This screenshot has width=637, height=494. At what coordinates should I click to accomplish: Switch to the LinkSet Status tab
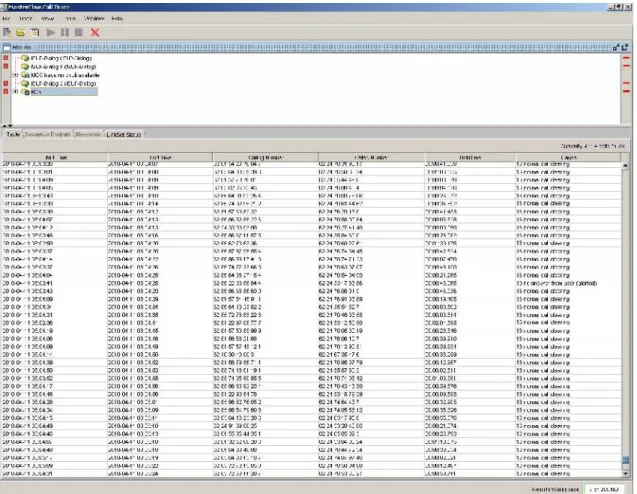(x=124, y=134)
